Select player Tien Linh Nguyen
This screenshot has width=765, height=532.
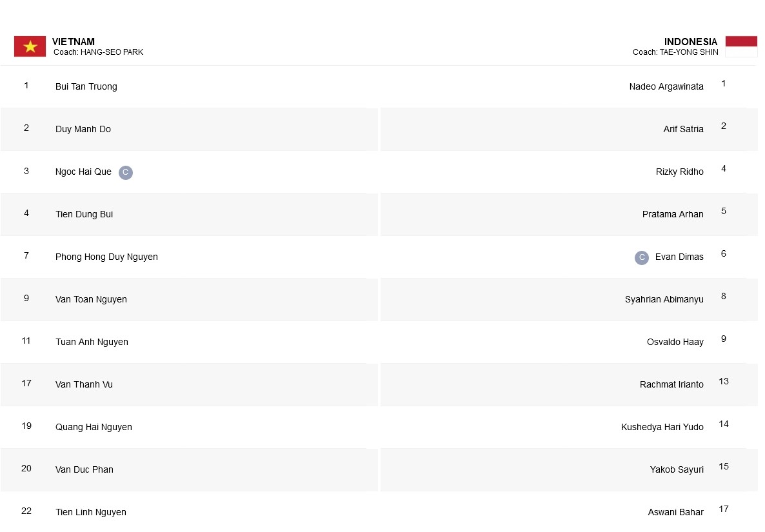(91, 512)
